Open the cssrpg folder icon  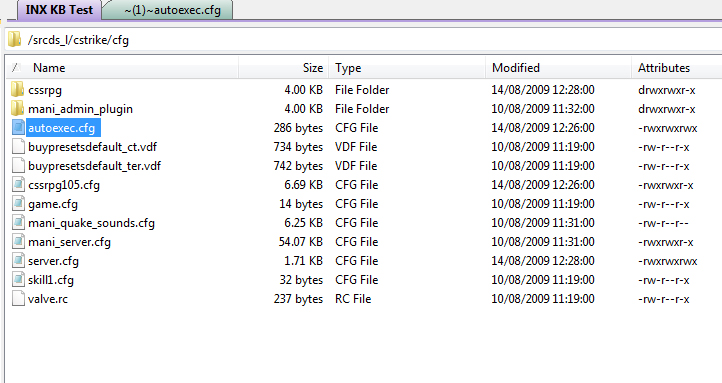click(17, 89)
